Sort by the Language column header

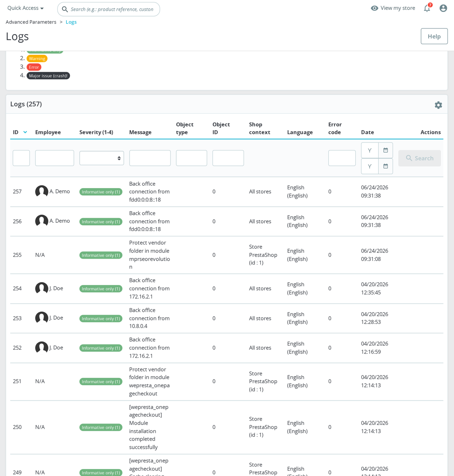300,132
